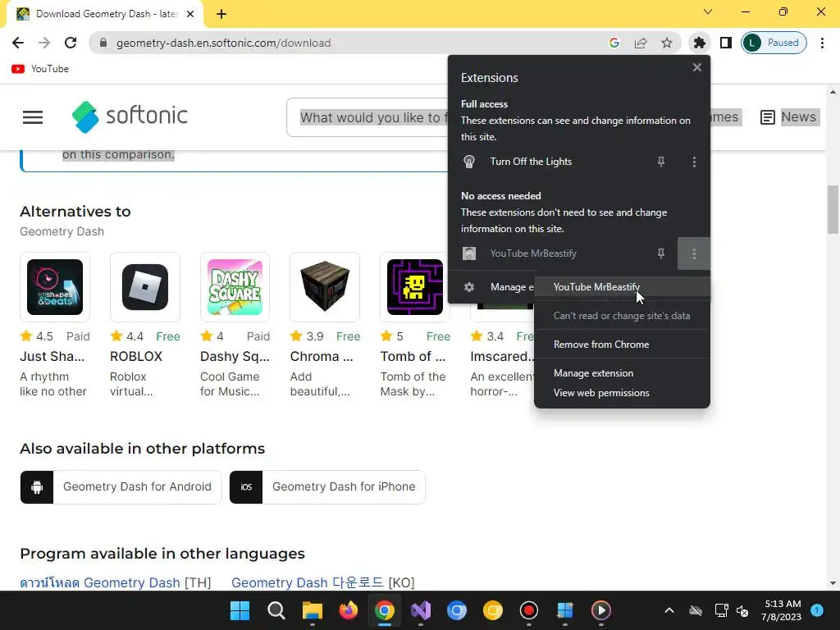Open the notification badge in the taskbar
The width and height of the screenshot is (840, 630).
817,610
